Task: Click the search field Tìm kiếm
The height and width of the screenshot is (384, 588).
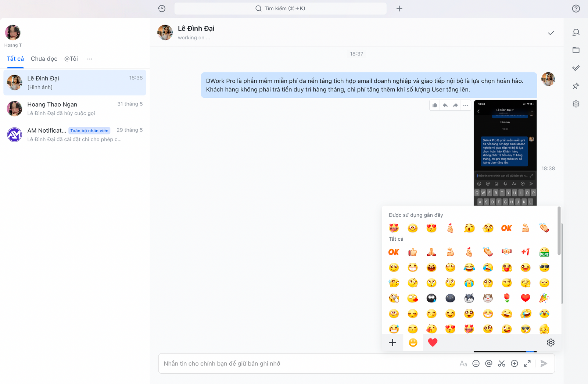Action: click(x=280, y=8)
